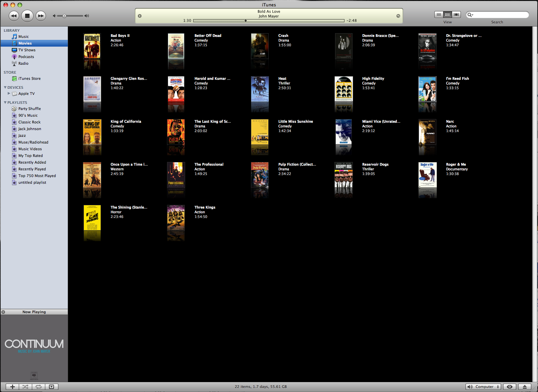Select the untitled playlist
The height and width of the screenshot is (392, 538).
pos(32,182)
